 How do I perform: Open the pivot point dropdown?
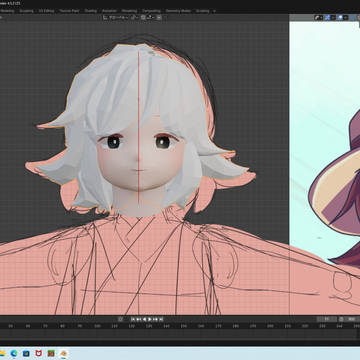tap(134, 17)
